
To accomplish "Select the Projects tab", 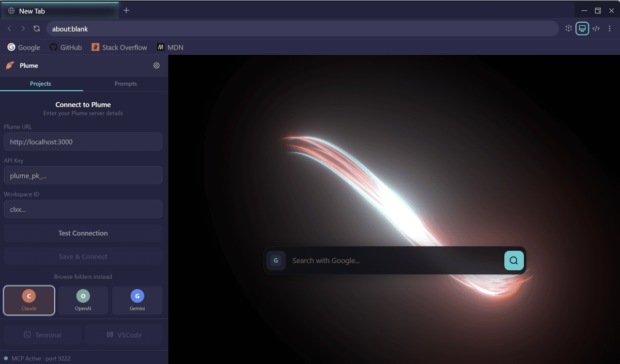I will coord(41,84).
